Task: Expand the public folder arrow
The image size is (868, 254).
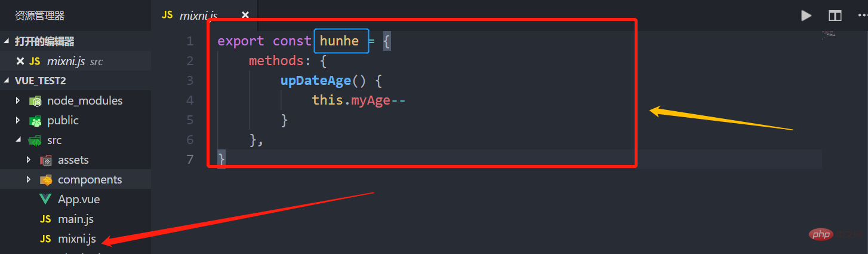Action: pyautogui.click(x=18, y=120)
